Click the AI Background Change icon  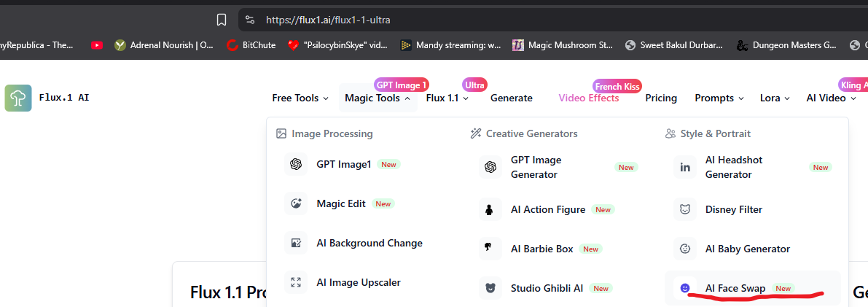point(296,243)
